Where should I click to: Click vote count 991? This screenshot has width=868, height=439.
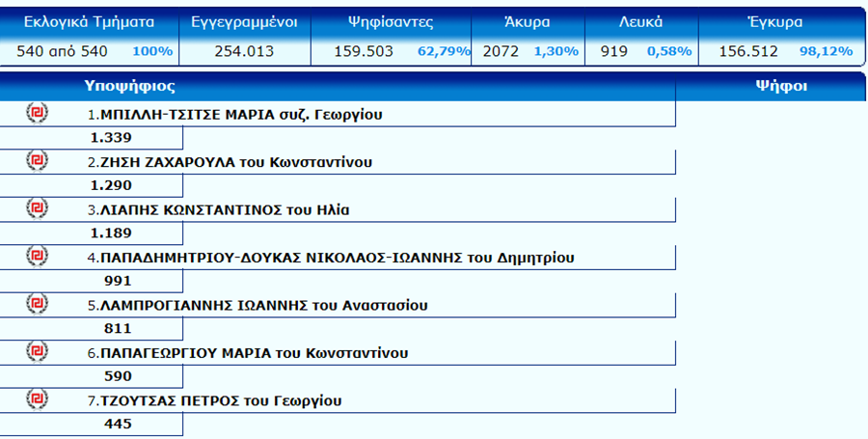(x=118, y=281)
